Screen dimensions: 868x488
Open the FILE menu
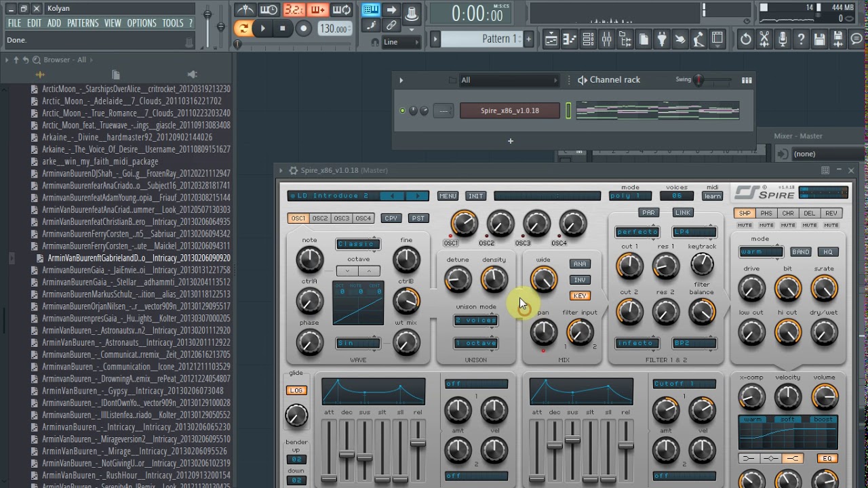(14, 23)
